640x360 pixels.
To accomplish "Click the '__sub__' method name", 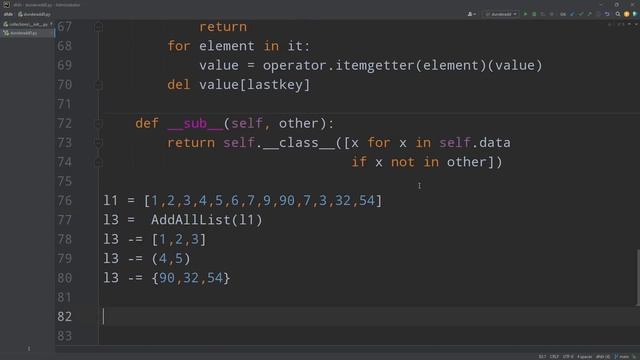I will (195, 123).
